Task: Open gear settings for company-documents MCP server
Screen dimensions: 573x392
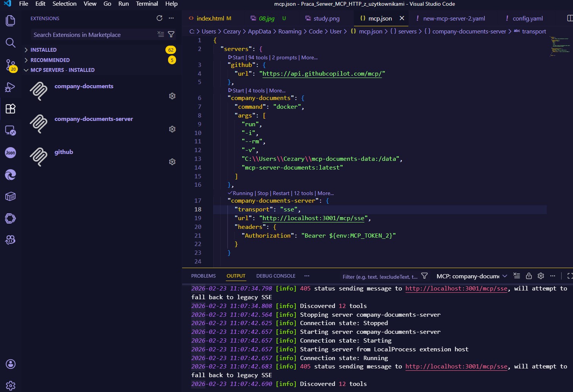Action: (172, 96)
